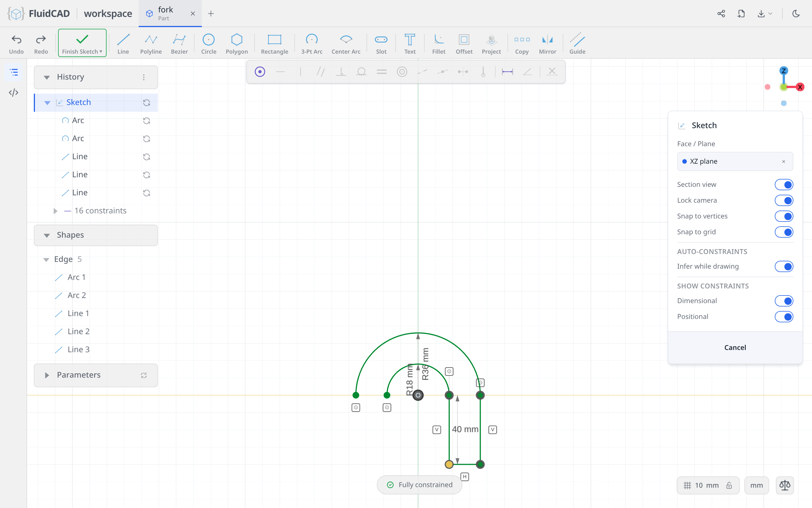This screenshot has height=508, width=812.
Task: Select the Slot tool
Action: pos(381,43)
